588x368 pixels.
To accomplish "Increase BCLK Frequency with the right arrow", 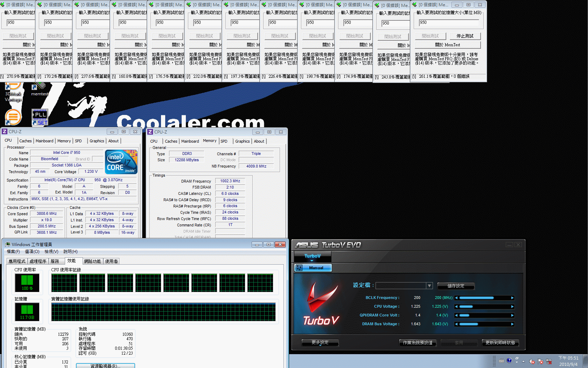I will [512, 298].
